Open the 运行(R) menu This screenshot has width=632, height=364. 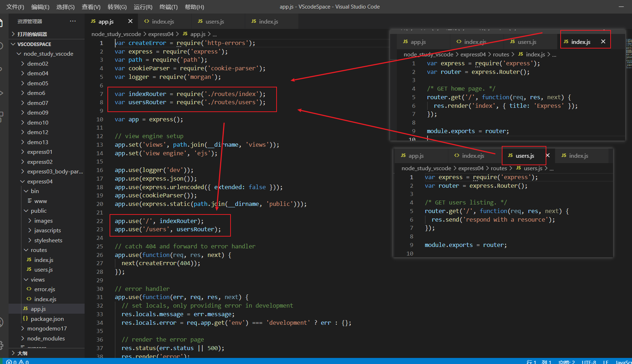click(x=143, y=7)
